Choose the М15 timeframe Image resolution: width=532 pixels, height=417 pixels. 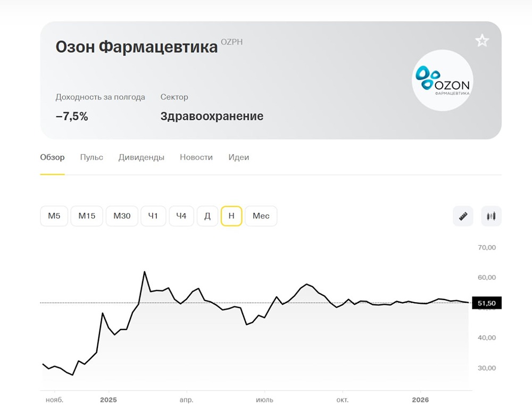(x=87, y=216)
